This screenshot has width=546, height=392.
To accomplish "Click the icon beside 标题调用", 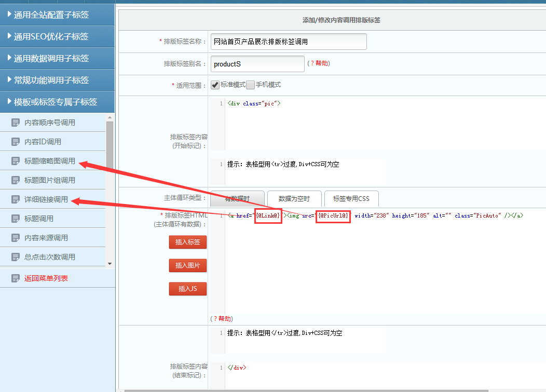I will coord(16,219).
